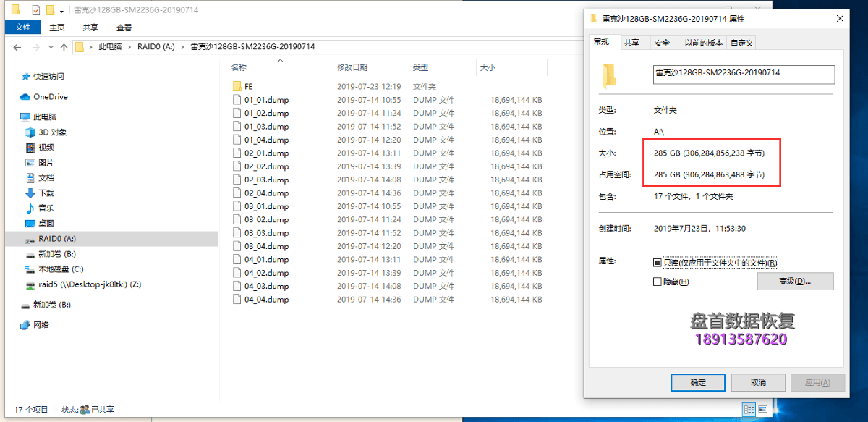The image size is (868, 422).
Task: Open the 自定义 tab in properties dialog
Action: click(x=742, y=43)
